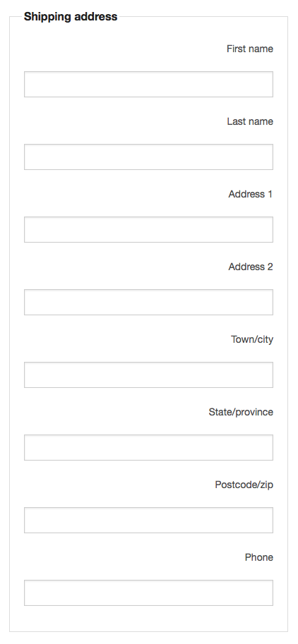Click the "Postcode/zip" label

tap(244, 485)
